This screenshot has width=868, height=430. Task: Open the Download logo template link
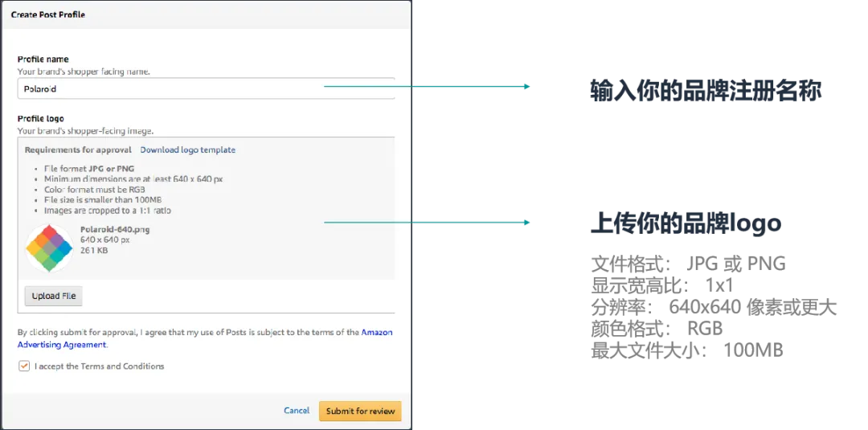pos(187,150)
